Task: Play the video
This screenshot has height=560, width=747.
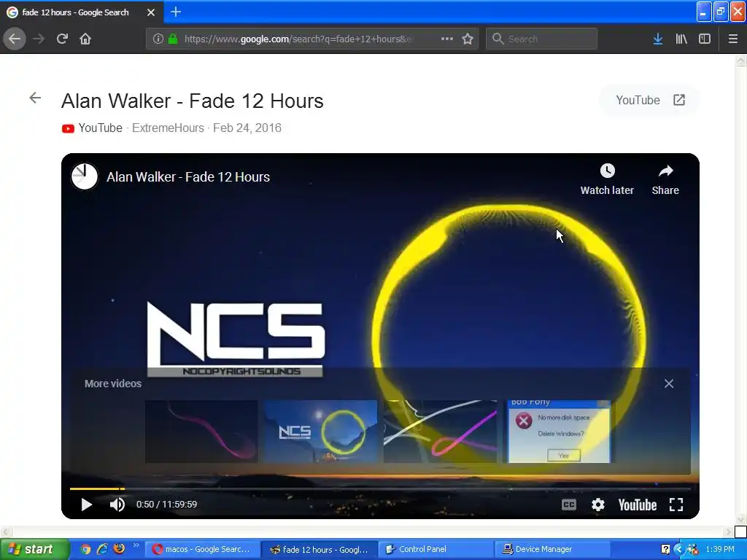Action: click(86, 505)
